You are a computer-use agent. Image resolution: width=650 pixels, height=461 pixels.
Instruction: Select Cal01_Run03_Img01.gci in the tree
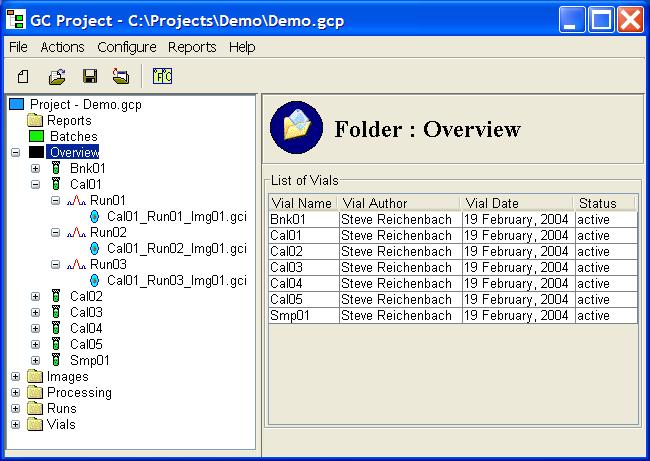pos(176,280)
